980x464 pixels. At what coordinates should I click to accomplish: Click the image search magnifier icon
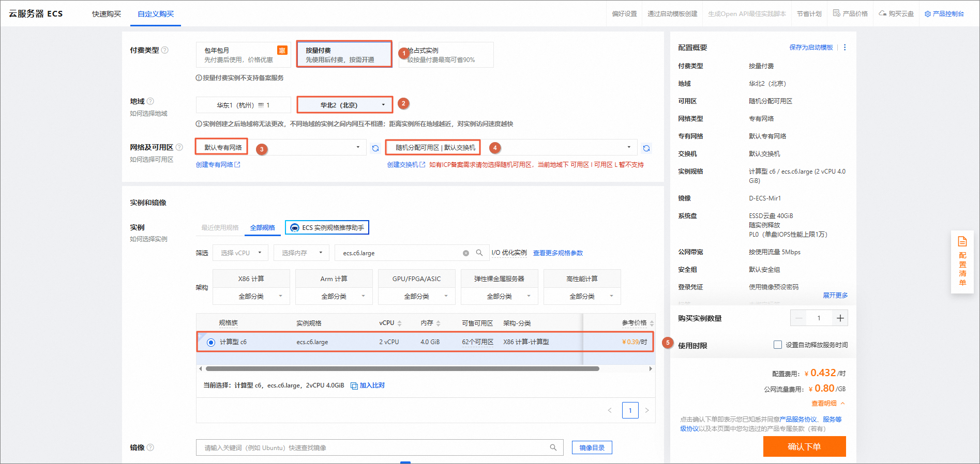(x=553, y=447)
